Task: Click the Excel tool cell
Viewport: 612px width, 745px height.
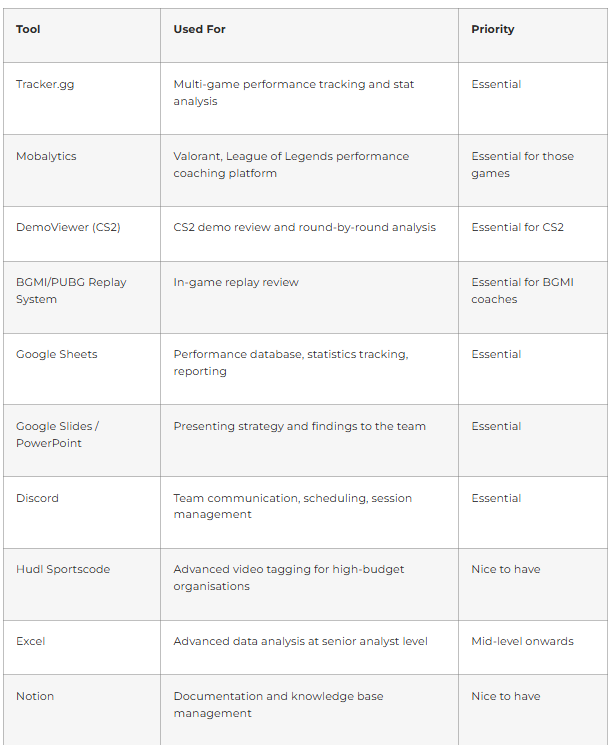Action: pyautogui.click(x=82, y=648)
